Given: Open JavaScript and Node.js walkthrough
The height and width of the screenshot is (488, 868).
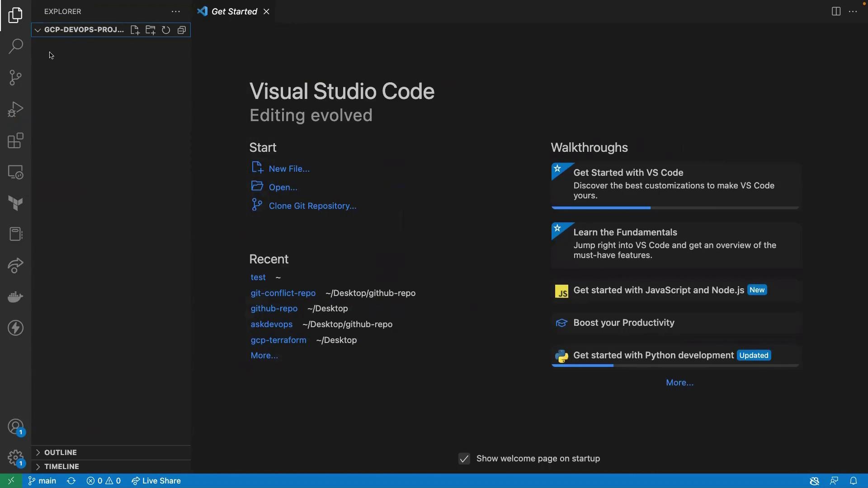Looking at the screenshot, I should click(675, 291).
